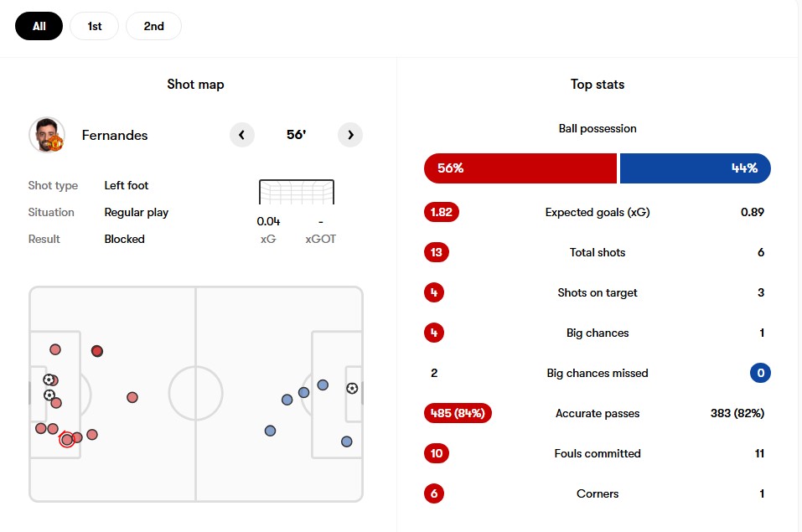Show second half stats with 2nd tab

tap(153, 26)
